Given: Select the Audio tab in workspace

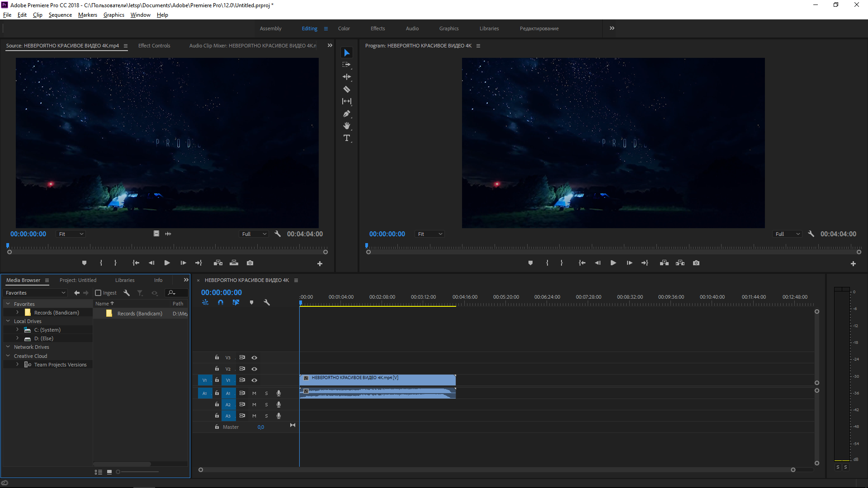Looking at the screenshot, I should pos(411,28).
